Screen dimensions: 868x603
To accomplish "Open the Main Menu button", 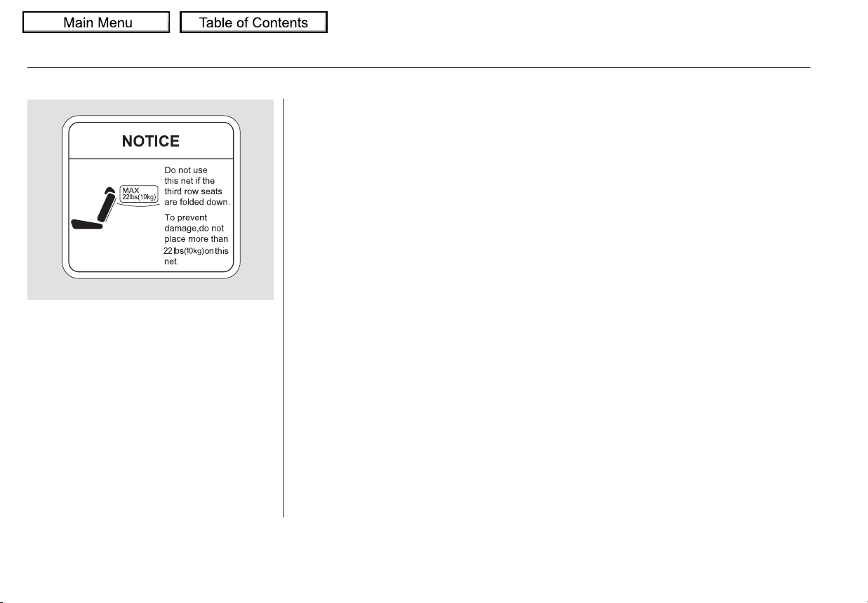I will coord(96,22).
